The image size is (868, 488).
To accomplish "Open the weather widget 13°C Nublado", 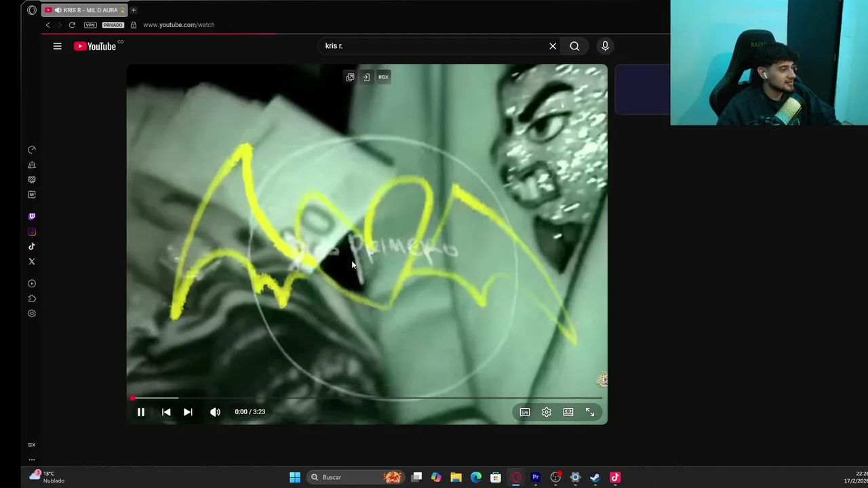I will coord(47,477).
